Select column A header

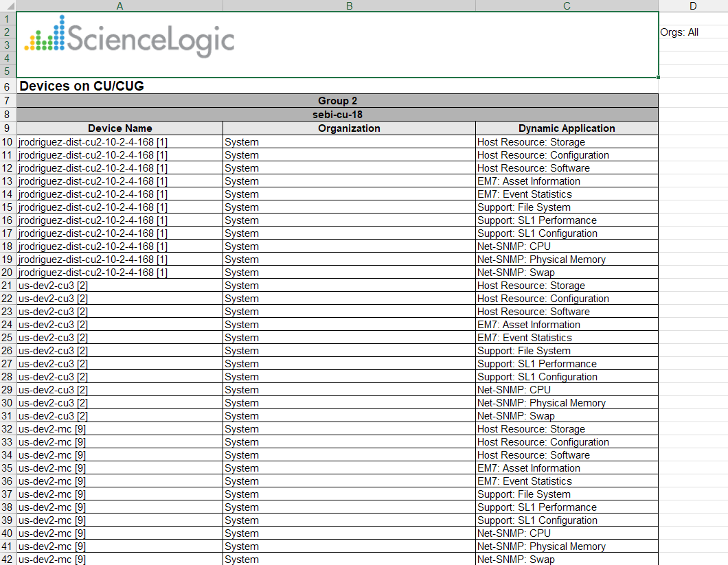[x=120, y=5]
